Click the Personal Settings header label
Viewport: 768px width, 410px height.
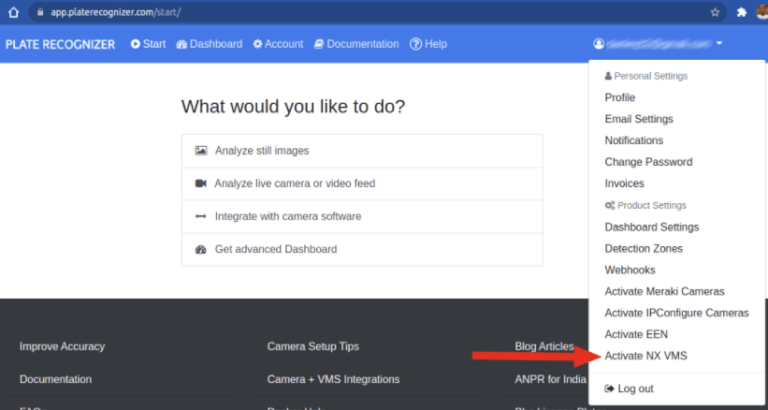[646, 76]
